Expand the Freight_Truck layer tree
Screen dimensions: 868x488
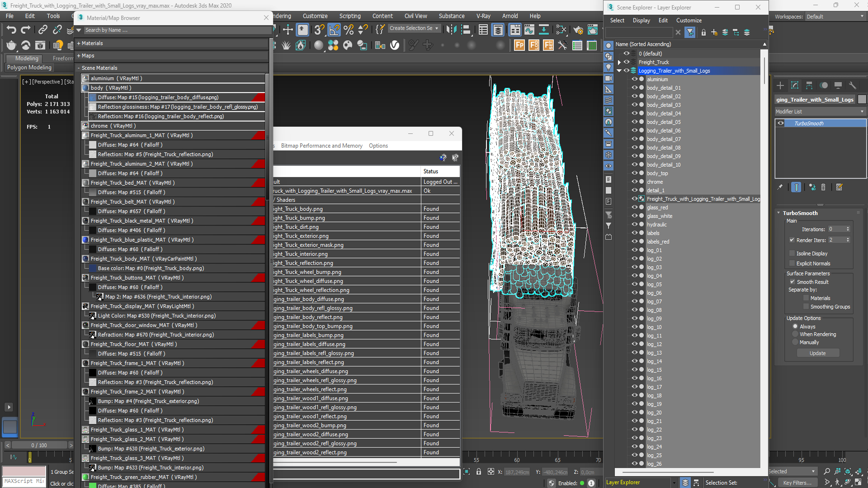coord(619,62)
